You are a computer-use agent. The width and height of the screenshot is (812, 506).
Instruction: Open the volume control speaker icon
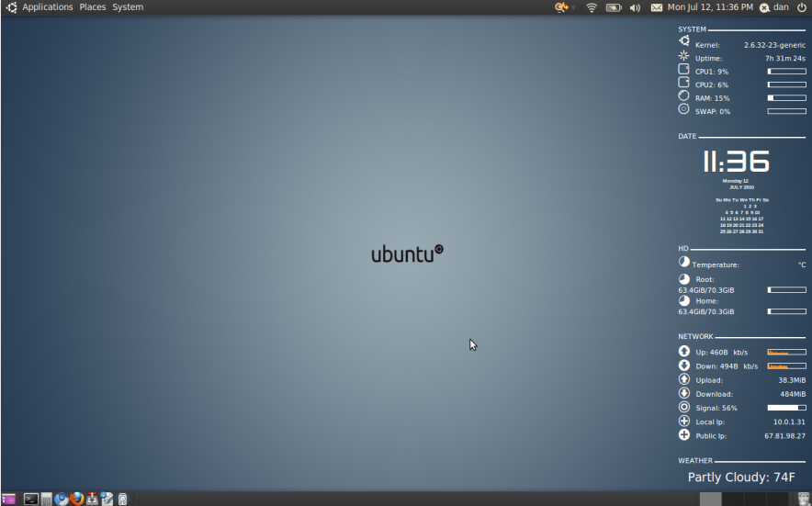tap(635, 7)
